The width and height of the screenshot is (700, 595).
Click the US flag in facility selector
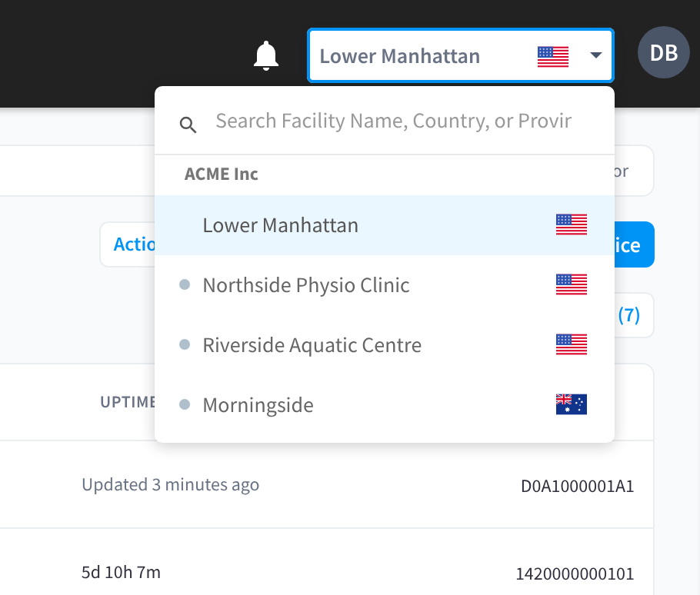[x=552, y=57]
